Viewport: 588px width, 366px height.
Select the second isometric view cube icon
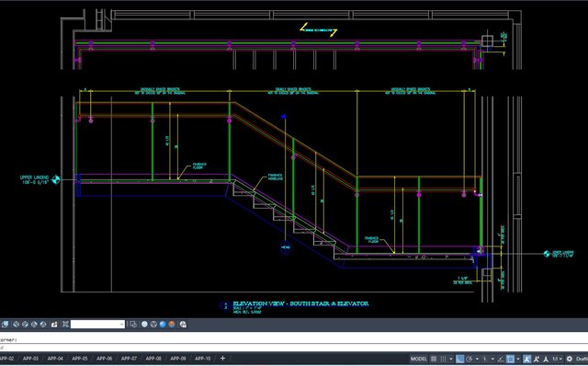pos(25,325)
